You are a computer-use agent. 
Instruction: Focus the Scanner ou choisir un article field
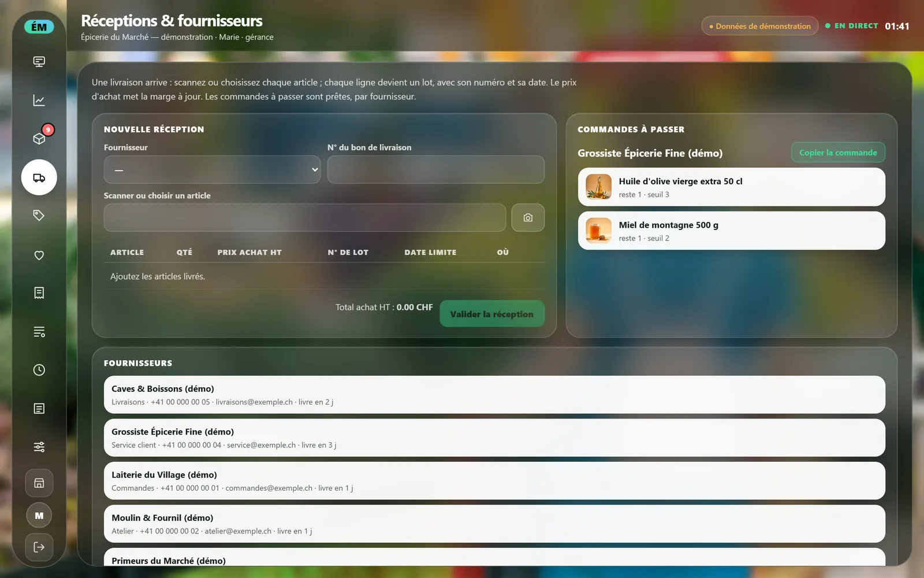coord(305,218)
